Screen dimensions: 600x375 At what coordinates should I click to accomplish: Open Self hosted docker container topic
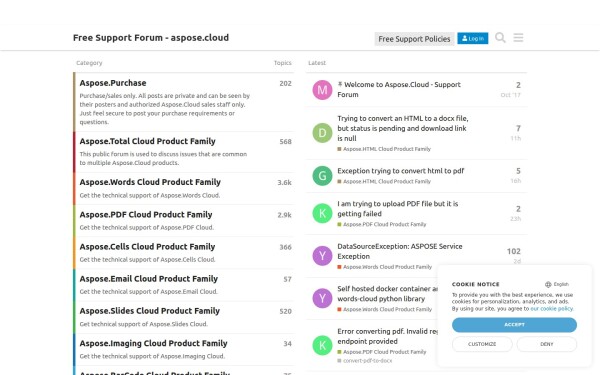[x=387, y=293]
